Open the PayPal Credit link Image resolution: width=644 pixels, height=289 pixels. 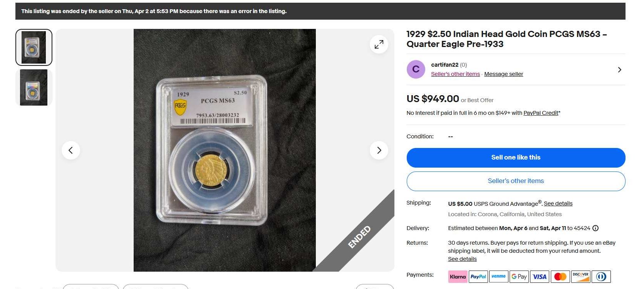(541, 113)
